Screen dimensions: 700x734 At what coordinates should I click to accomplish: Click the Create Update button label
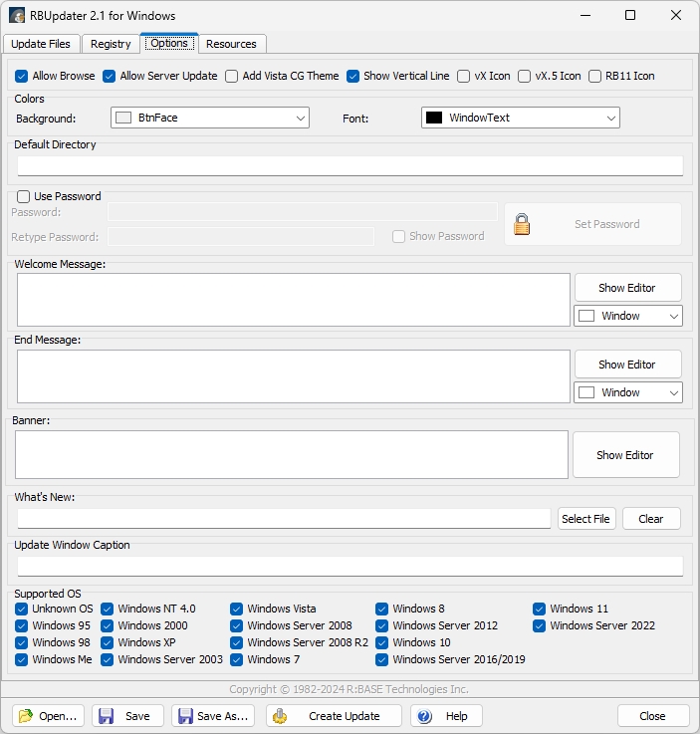point(344,716)
